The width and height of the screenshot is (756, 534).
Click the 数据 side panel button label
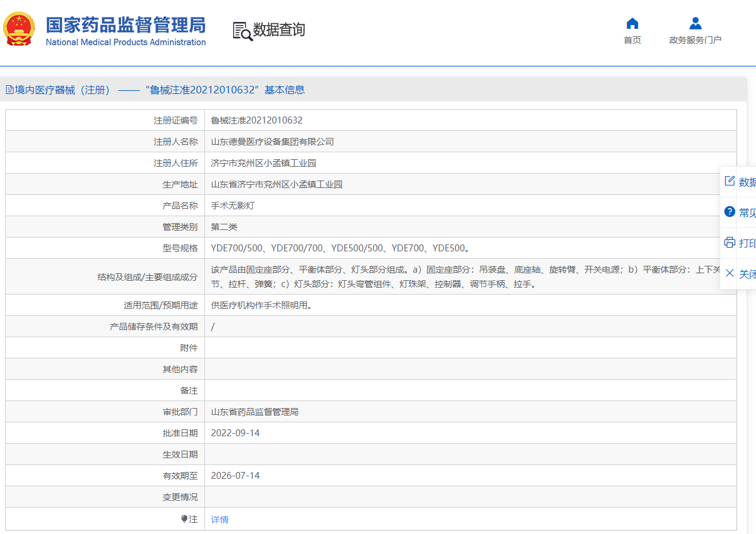pyautogui.click(x=747, y=182)
